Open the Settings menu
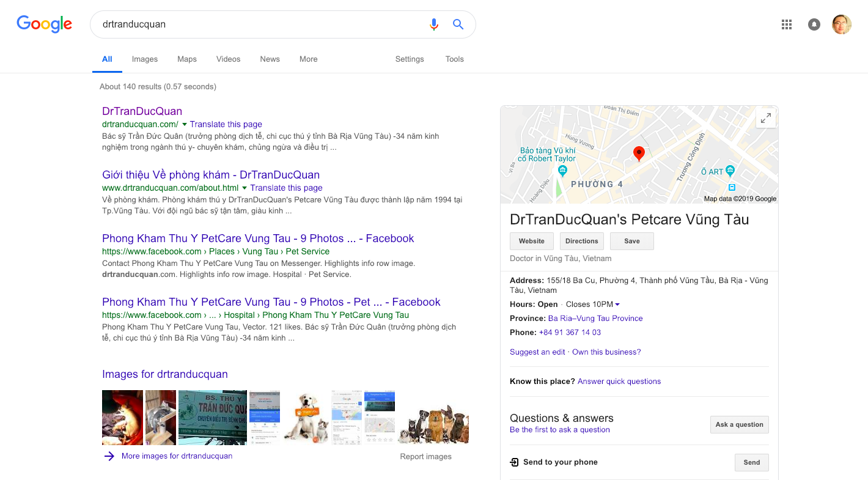868x480 pixels. 410,59
